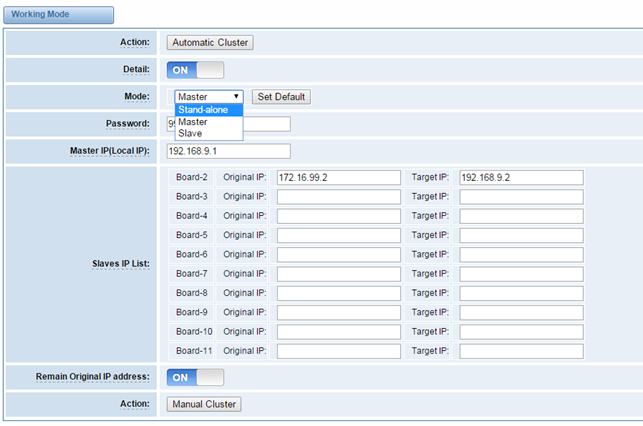Viewport: 643px width, 426px height.
Task: Select Stand-alone from the Mode list
Action: pos(209,110)
